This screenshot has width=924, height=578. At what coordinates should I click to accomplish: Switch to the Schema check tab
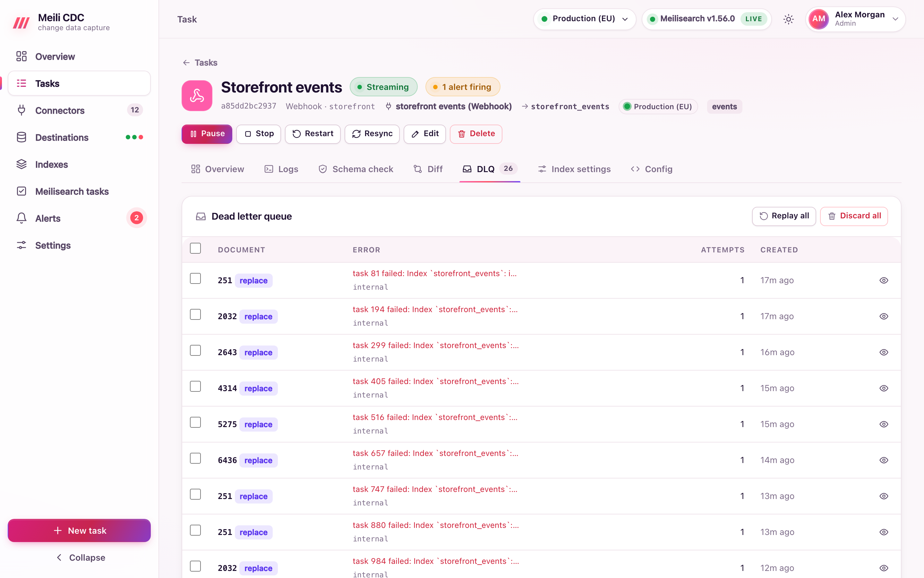(356, 169)
